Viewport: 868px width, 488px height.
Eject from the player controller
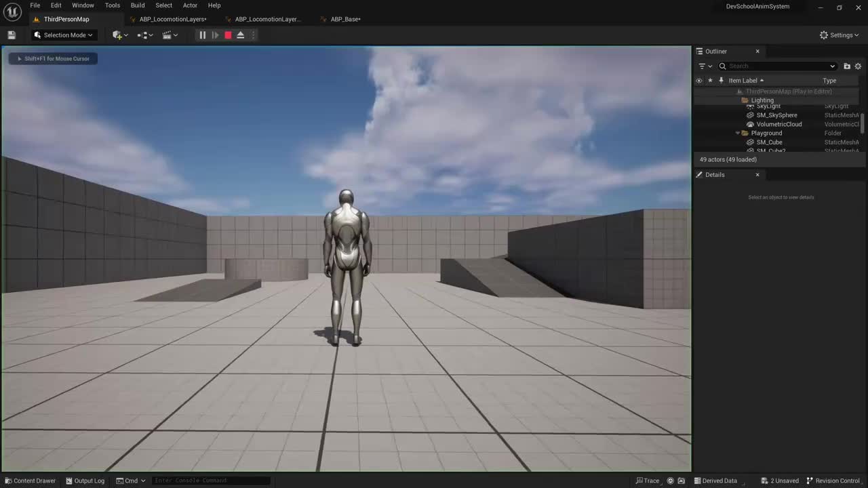click(x=240, y=35)
